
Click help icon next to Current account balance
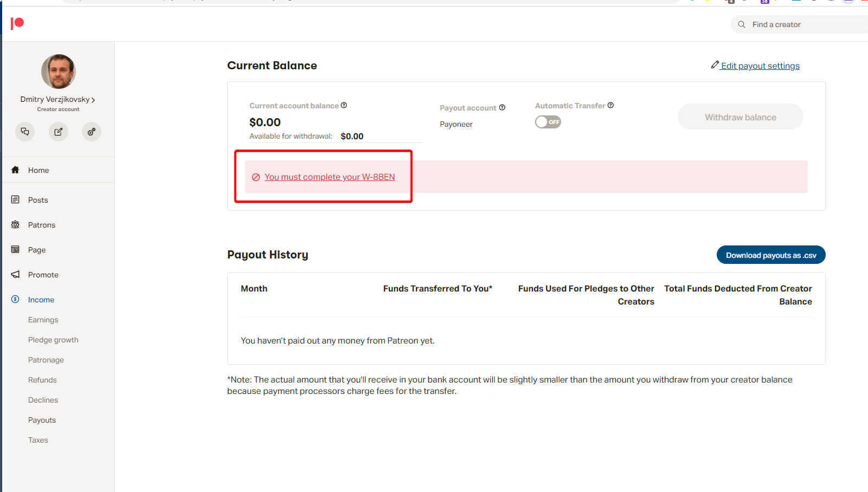[344, 105]
